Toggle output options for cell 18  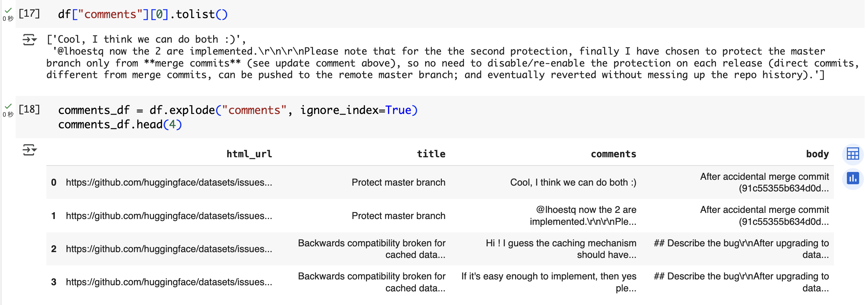tap(30, 150)
